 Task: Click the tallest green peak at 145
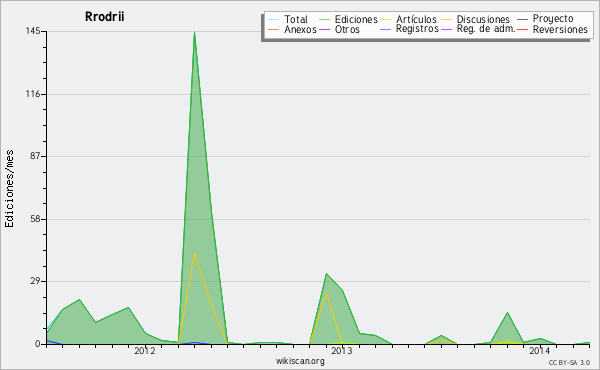tap(194, 32)
